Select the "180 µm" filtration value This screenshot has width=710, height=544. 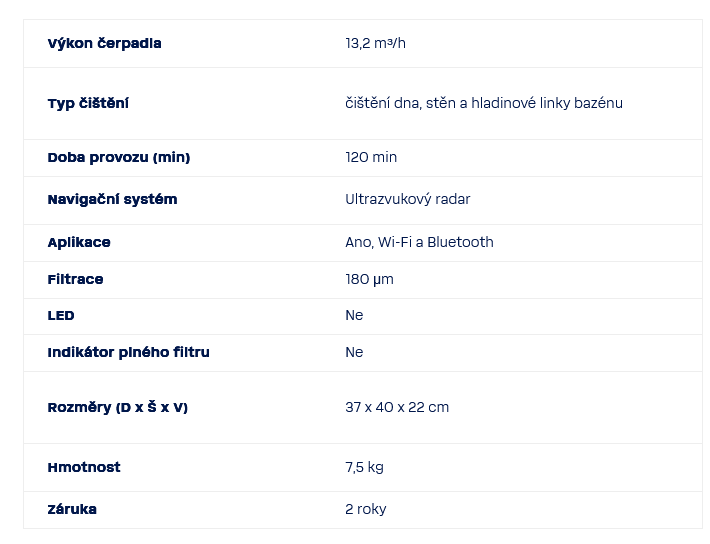[x=369, y=279]
